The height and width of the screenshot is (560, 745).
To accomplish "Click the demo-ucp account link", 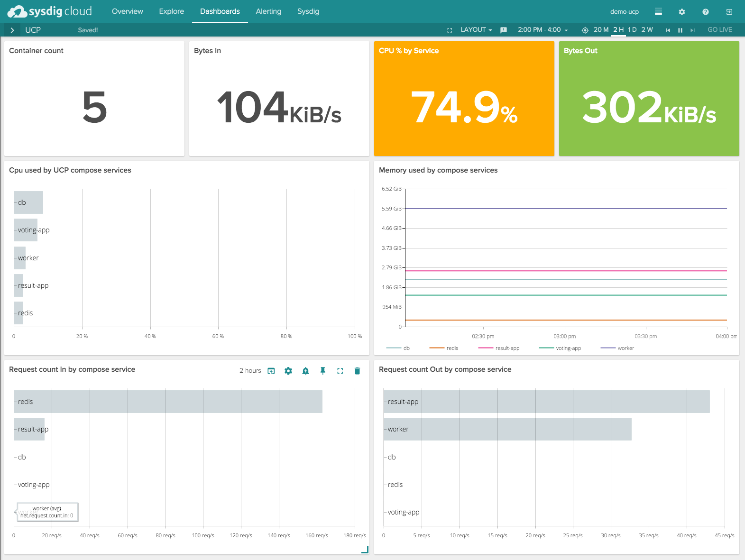I will (x=624, y=12).
